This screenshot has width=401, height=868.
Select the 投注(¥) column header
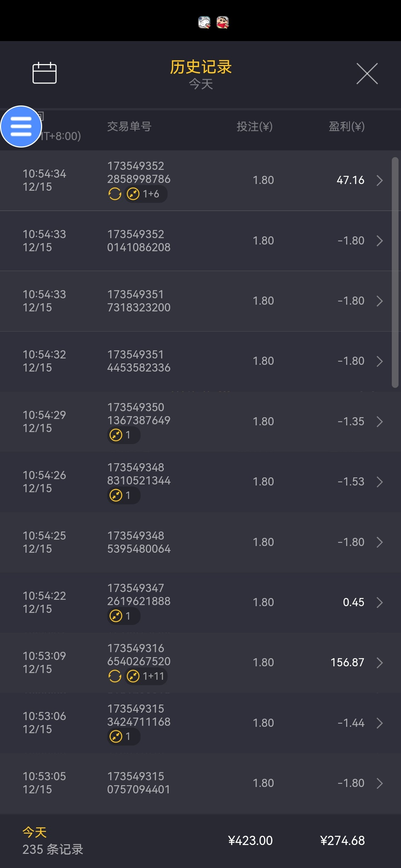click(x=254, y=126)
